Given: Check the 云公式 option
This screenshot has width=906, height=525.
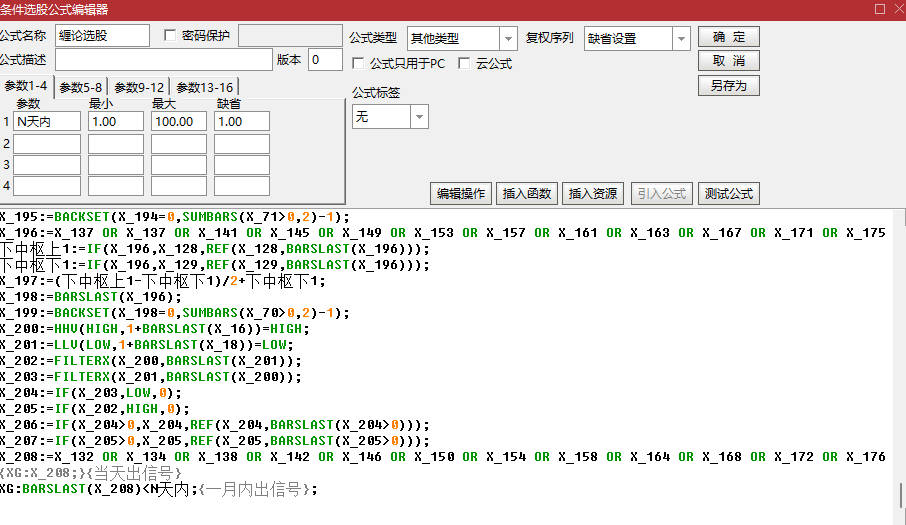Looking at the screenshot, I should 463,63.
